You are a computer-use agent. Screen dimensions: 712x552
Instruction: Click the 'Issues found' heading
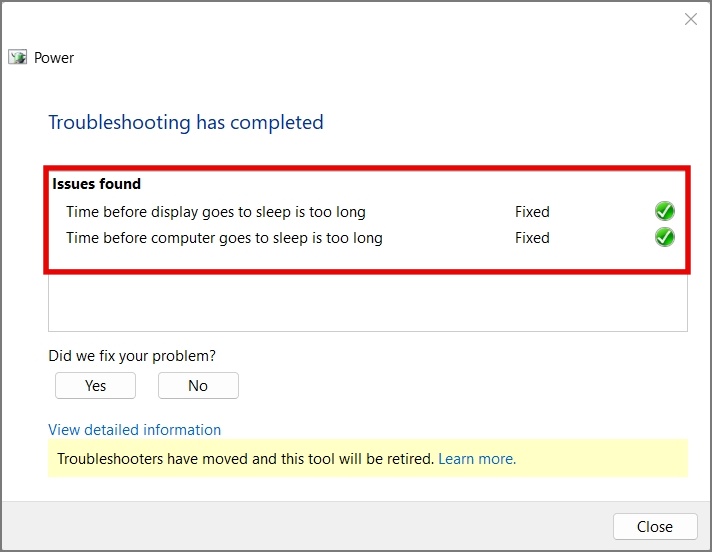tap(96, 184)
